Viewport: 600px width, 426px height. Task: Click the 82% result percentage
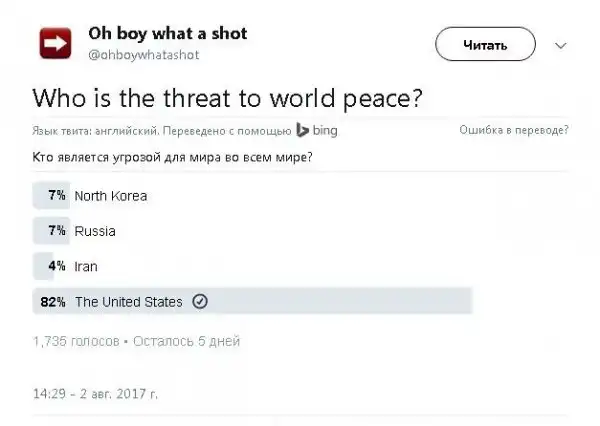coord(53,301)
